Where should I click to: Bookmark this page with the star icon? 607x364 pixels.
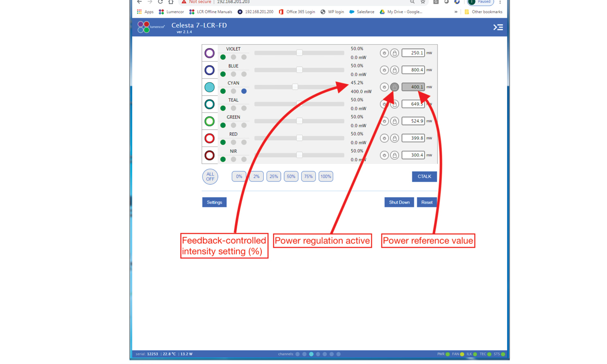(x=423, y=2)
